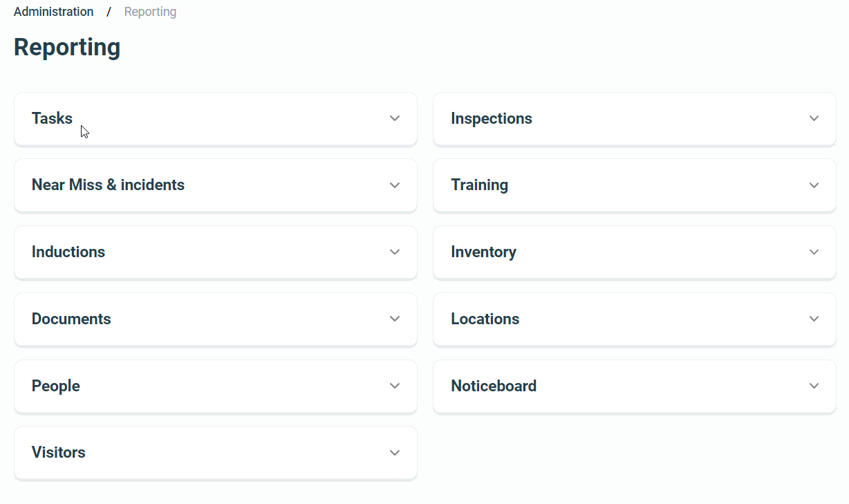Expand the Inductions reporting category
This screenshot has height=504, width=849.
(x=395, y=252)
